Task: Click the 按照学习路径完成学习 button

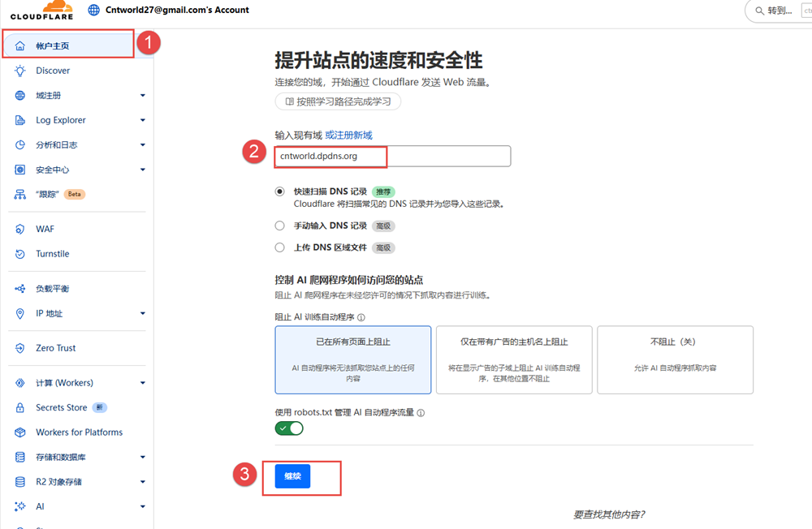Action: pos(338,101)
